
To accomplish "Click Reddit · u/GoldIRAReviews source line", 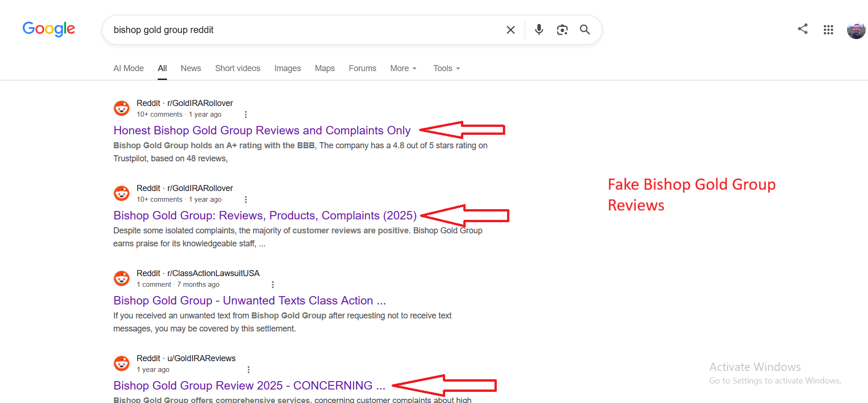I will (x=186, y=358).
